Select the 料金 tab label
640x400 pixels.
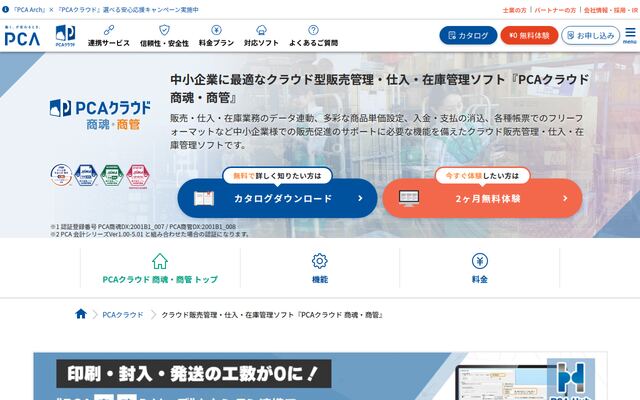[x=480, y=280]
